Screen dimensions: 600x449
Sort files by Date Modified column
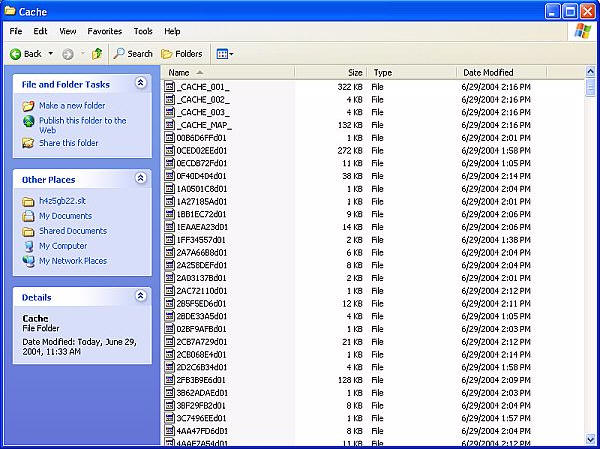click(x=487, y=72)
